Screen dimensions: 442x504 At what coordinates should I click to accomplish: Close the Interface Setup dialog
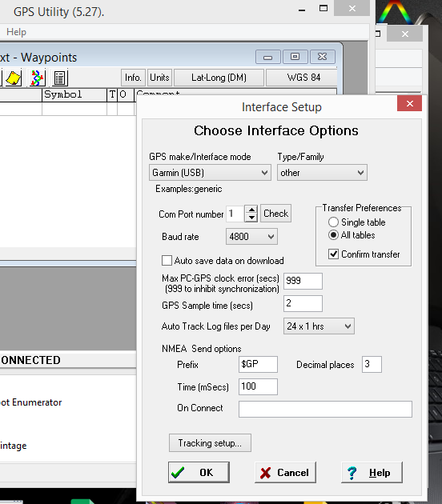coord(409,103)
